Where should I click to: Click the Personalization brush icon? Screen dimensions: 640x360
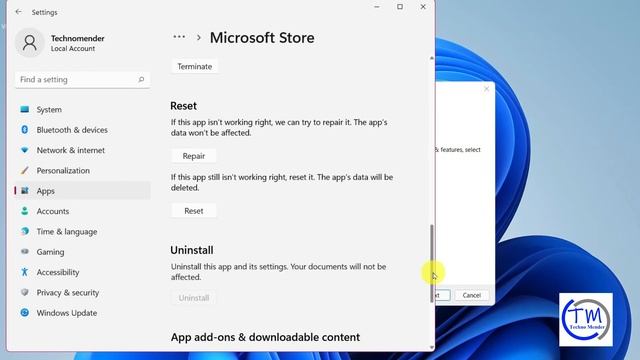pos(24,170)
